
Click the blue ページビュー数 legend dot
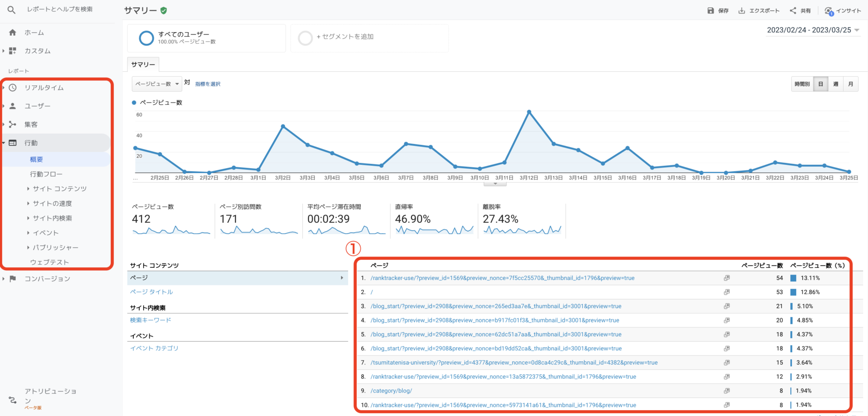(134, 103)
